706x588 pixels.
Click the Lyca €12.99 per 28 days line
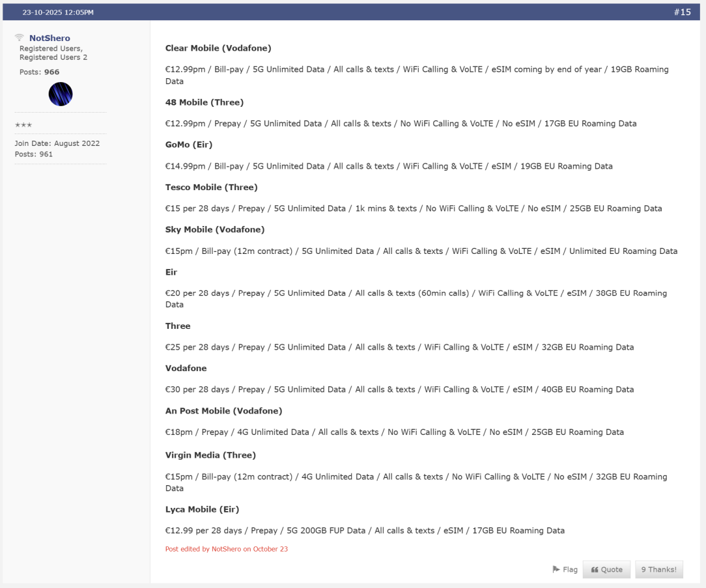point(365,531)
